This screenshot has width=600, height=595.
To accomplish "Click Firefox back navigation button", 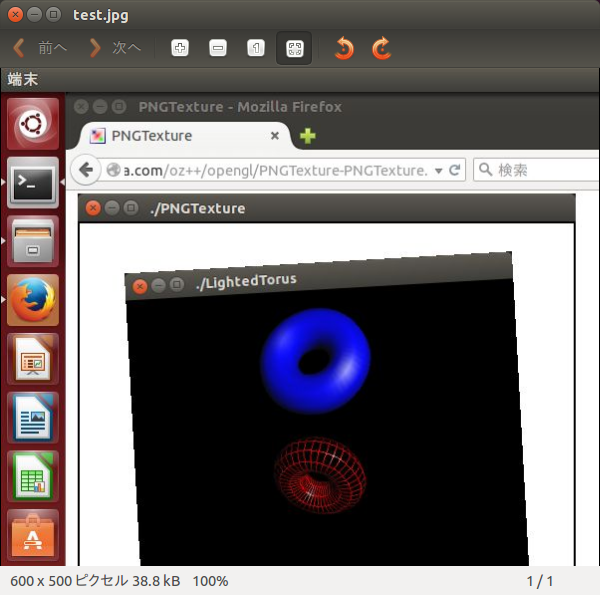I will 86,170.
